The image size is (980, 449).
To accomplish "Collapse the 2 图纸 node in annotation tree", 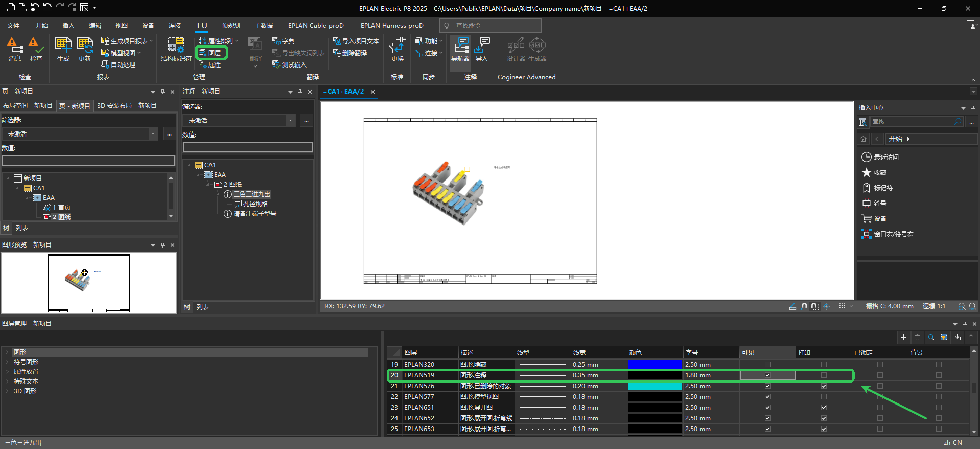I will pyautogui.click(x=208, y=185).
